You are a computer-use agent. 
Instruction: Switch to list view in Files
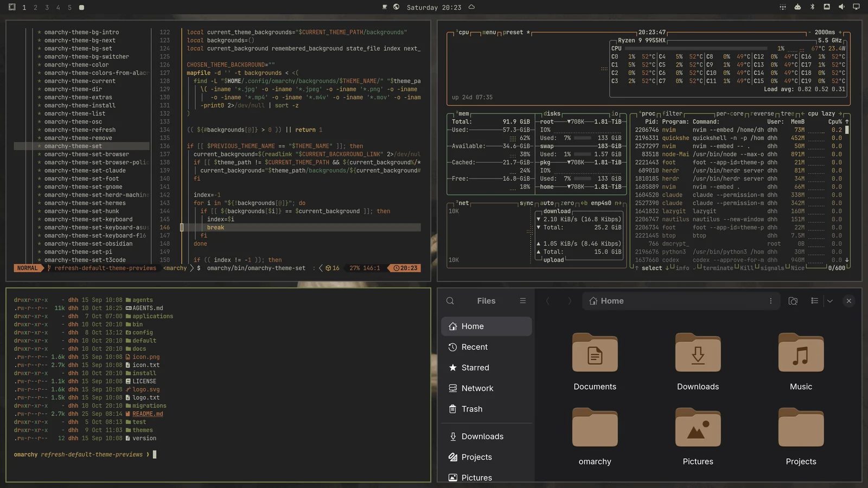[x=814, y=301]
